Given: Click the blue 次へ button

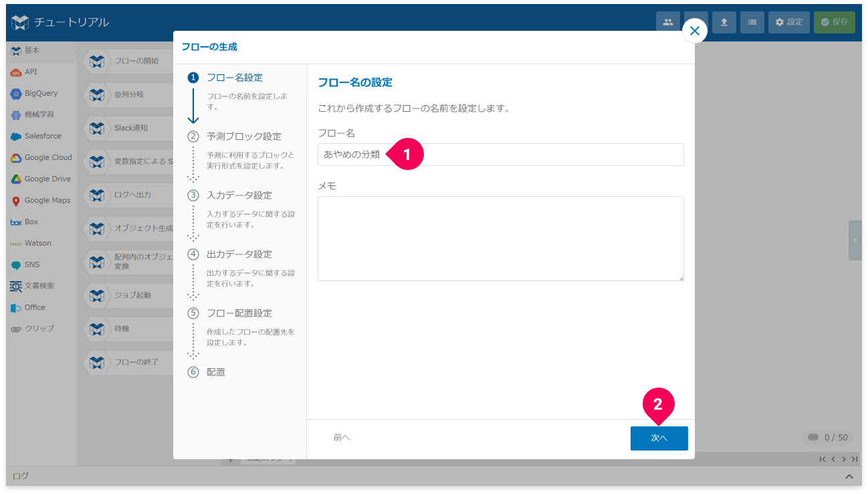Looking at the screenshot, I should tap(659, 438).
